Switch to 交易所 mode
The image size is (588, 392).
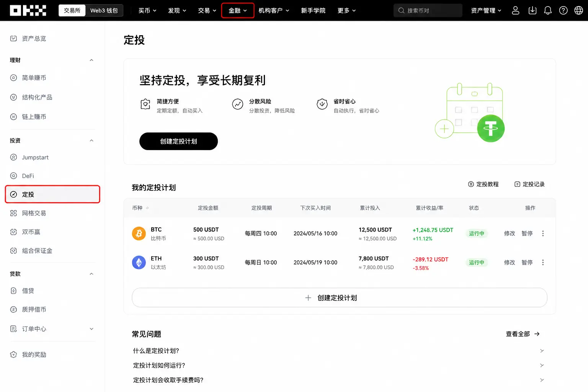point(72,10)
